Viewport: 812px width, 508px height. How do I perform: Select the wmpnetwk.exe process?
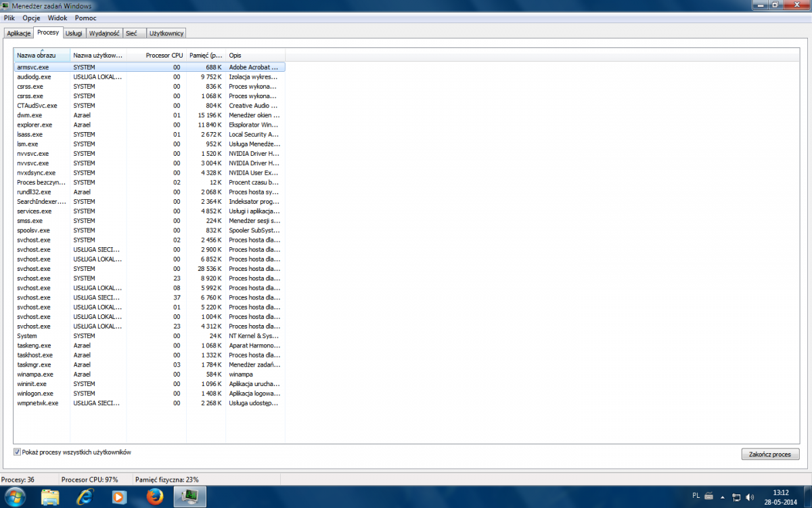point(150,402)
